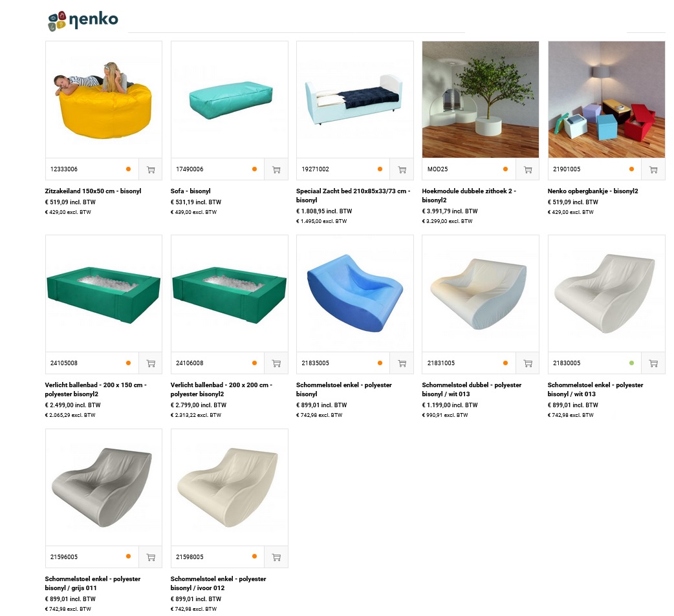Click cart icon for Schommelstoel dubbel 21831005

(x=528, y=363)
